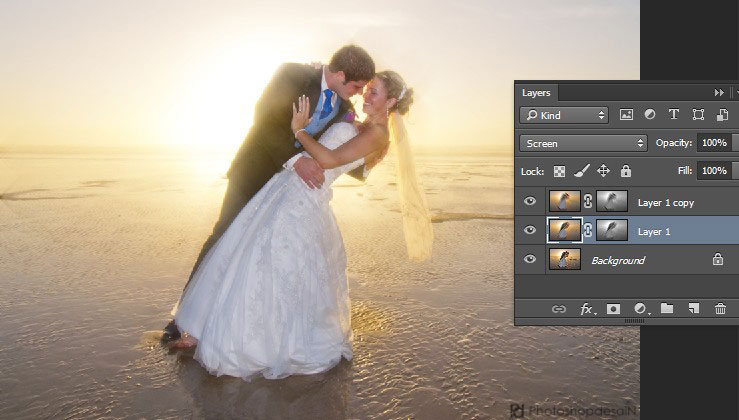Open the Screen blend mode dropdown

(584, 143)
